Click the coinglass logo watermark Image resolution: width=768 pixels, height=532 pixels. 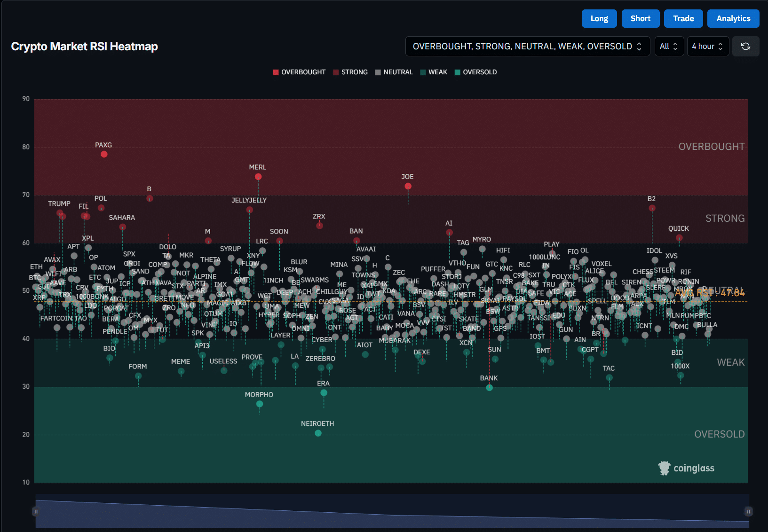[x=686, y=468]
